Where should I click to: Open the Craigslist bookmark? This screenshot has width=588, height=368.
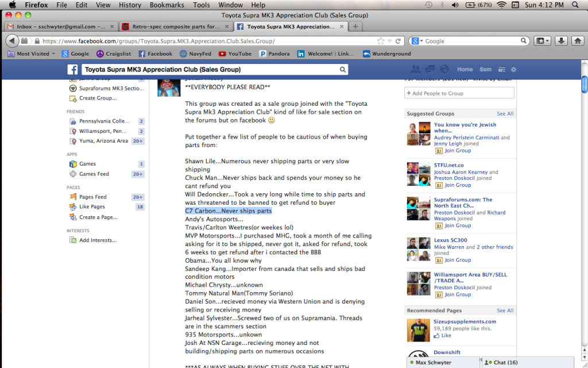114,53
